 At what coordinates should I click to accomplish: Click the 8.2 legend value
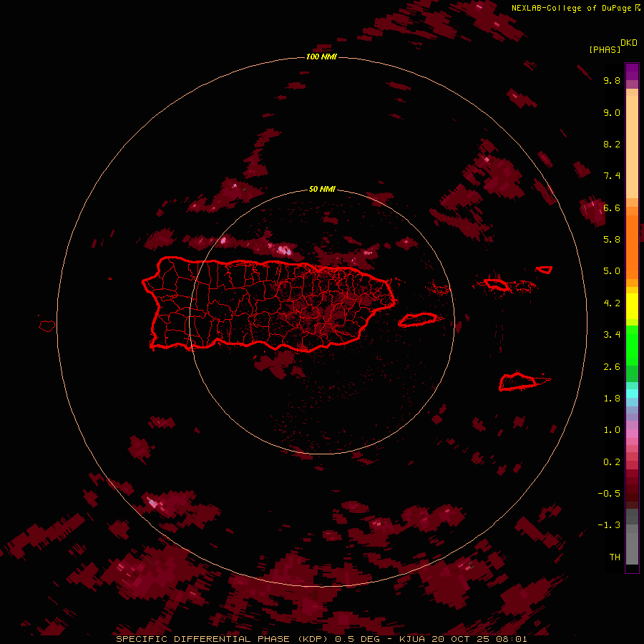click(x=612, y=144)
